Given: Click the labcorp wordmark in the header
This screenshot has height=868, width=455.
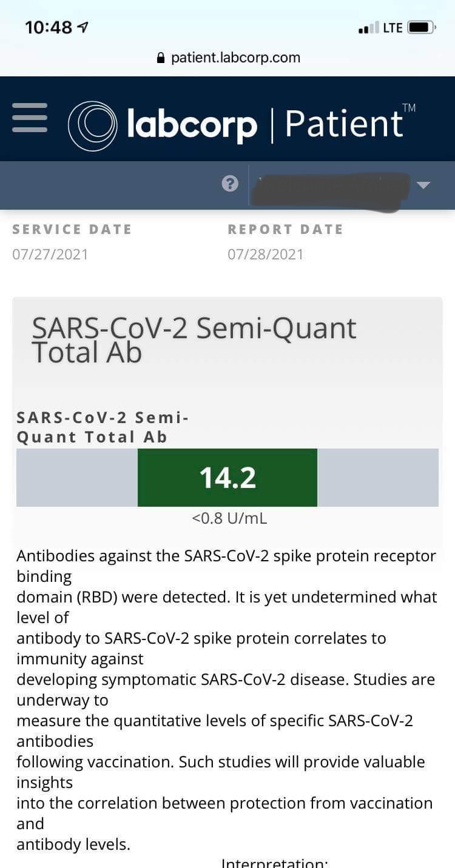Looking at the screenshot, I should 192,125.
